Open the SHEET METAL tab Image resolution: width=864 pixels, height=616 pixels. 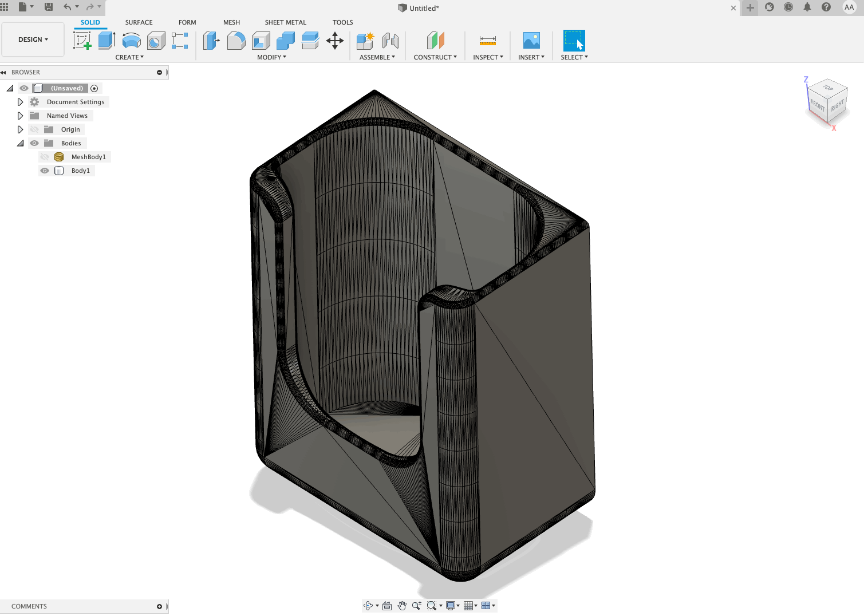point(285,22)
